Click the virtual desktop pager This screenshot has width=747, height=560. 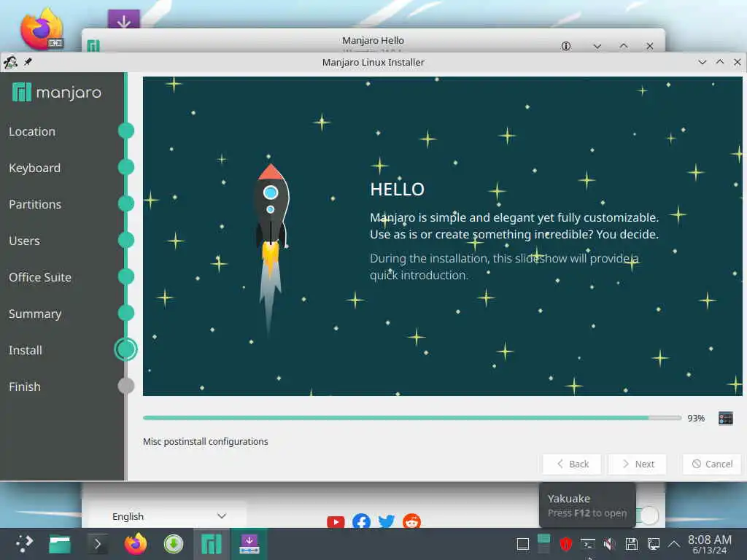(543, 544)
